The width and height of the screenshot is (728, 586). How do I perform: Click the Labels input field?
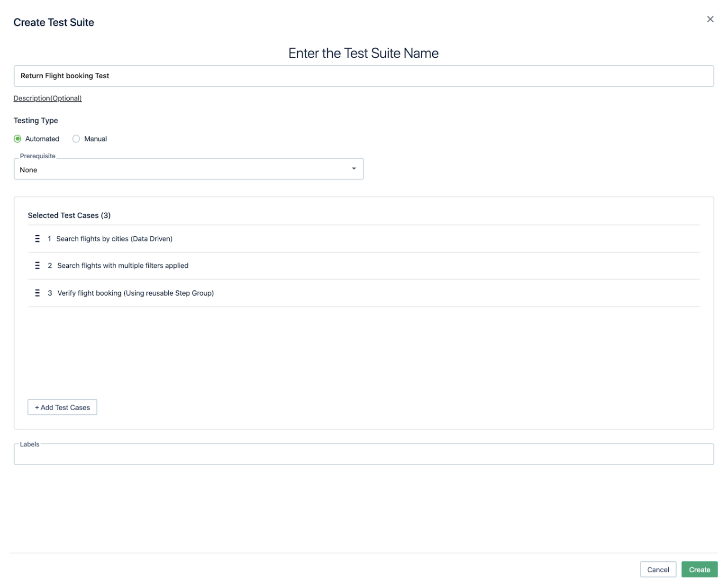pos(364,454)
